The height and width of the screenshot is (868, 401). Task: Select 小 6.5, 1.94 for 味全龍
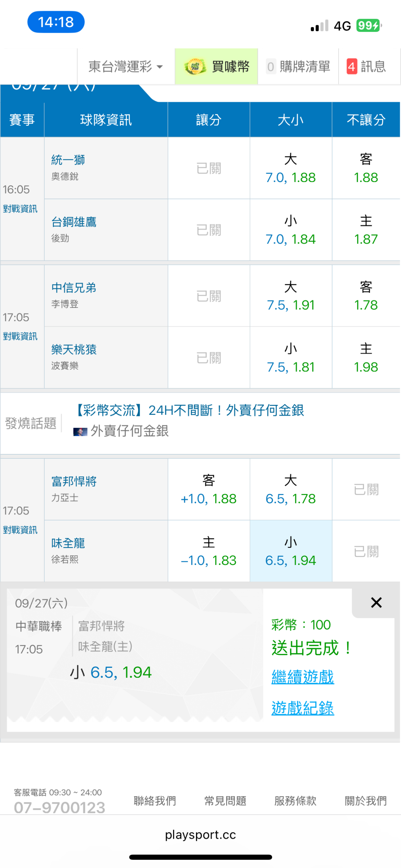(x=291, y=551)
